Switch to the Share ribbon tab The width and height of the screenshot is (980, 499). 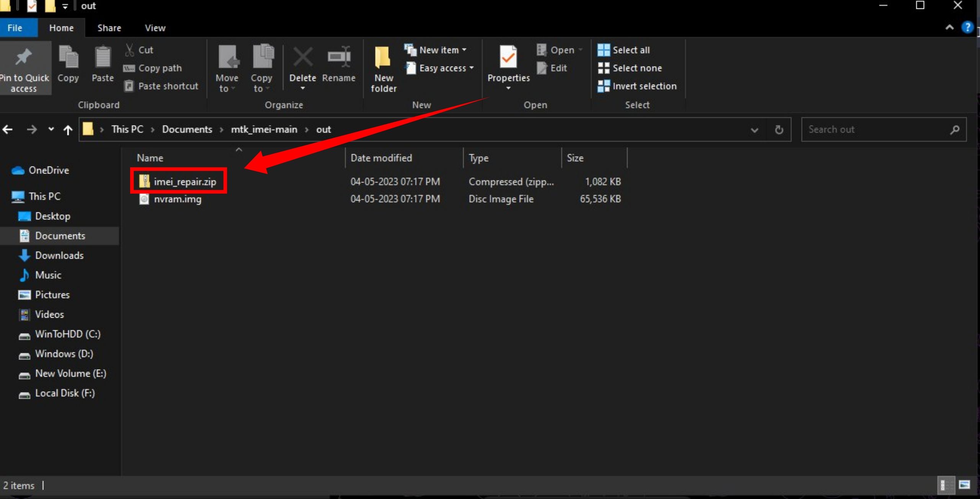109,28
